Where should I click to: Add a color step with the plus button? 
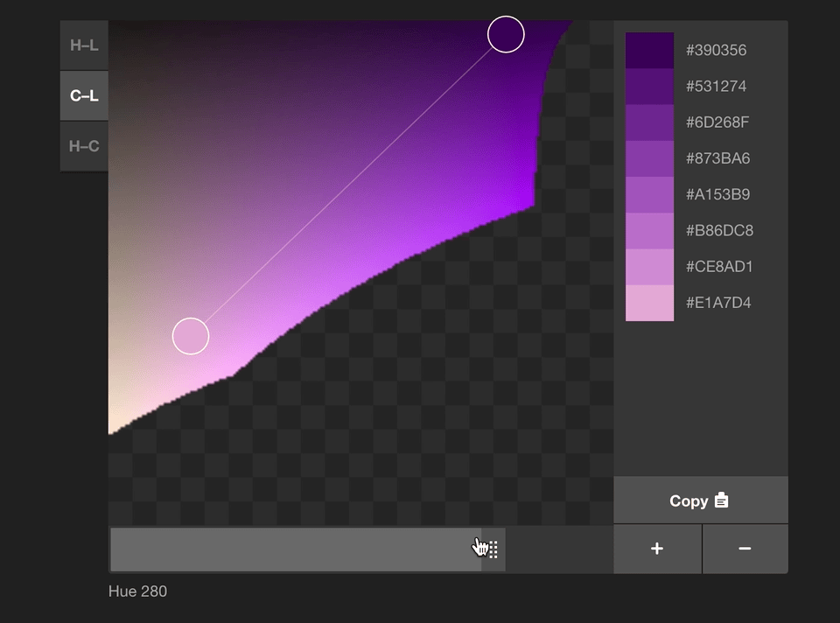(657, 549)
